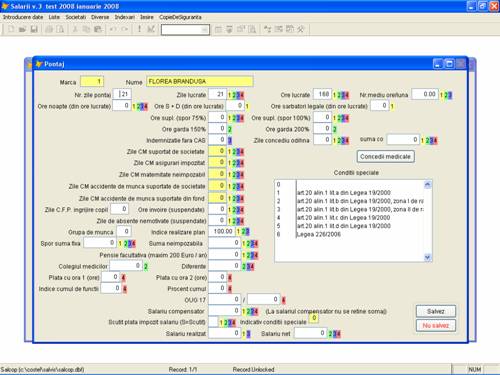Select Legea 226/2006 in the conditions list
The height and width of the screenshot is (375, 500).
[x=319, y=234]
